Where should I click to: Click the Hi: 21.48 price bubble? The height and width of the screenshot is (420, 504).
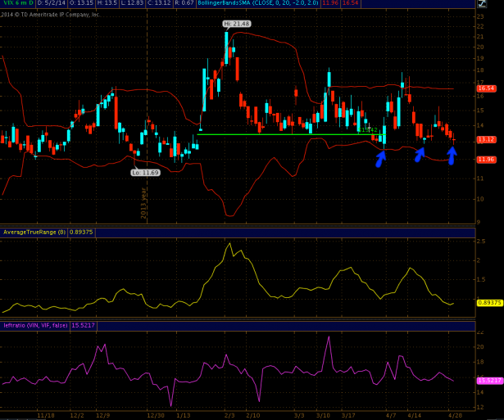235,24
